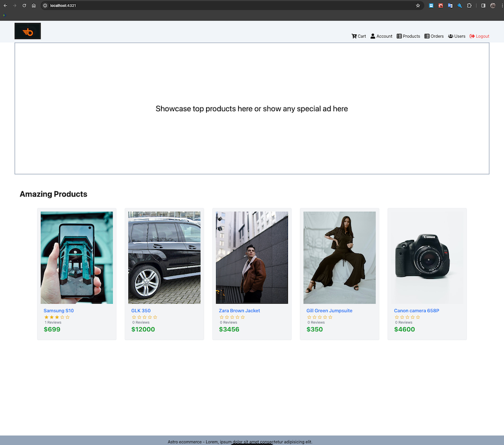The height and width of the screenshot is (445, 504).
Task: Click the Gill Green Jumpsuite product name
Action: click(x=329, y=310)
